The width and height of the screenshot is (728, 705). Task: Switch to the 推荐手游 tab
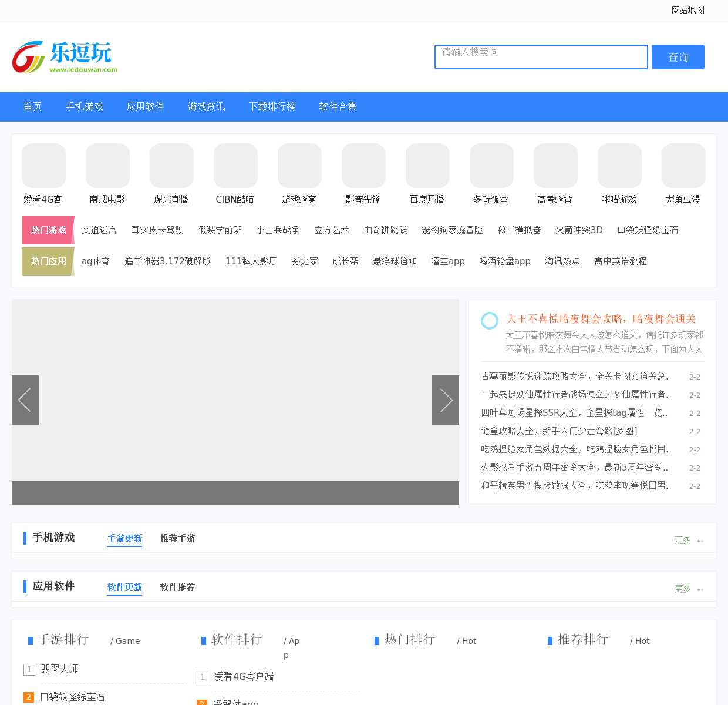(177, 538)
